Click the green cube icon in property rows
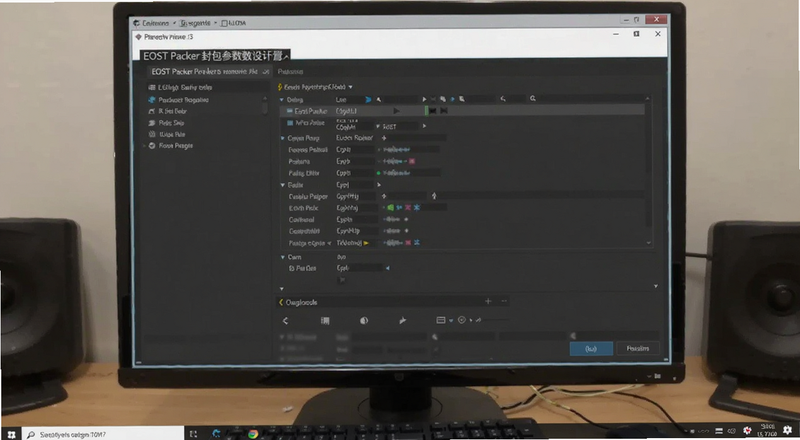Image resolution: width=800 pixels, height=440 pixels. [391, 208]
